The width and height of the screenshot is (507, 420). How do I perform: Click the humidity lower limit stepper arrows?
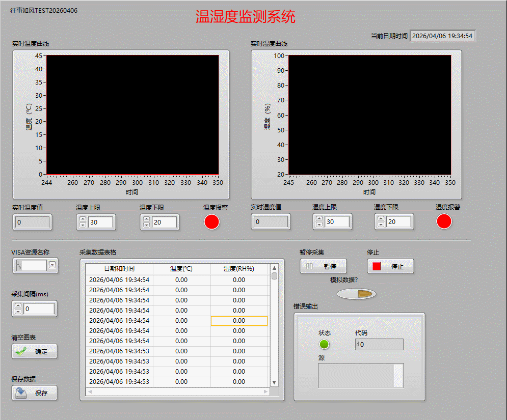coord(380,222)
